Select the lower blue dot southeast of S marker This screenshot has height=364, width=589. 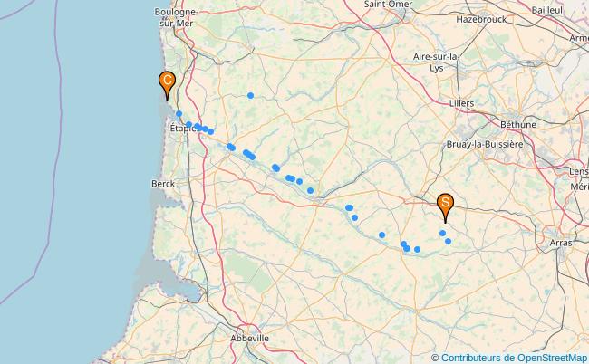pos(449,241)
